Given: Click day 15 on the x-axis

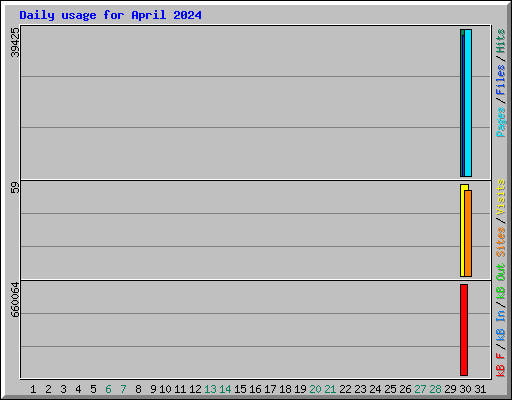Looking at the screenshot, I should [240, 389].
